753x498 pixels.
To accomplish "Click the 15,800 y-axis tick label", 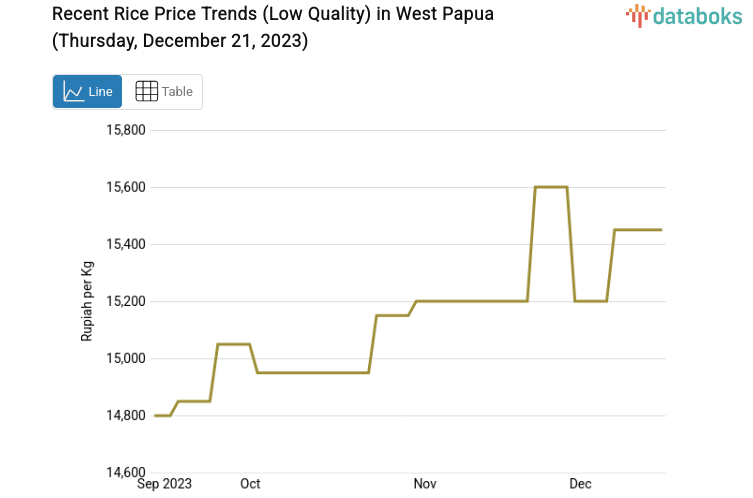I will pos(126,130).
